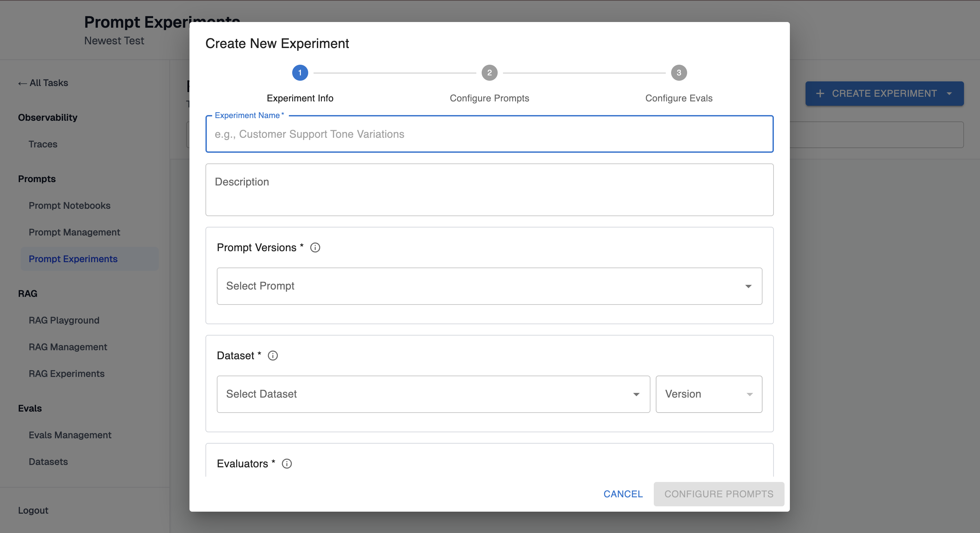The image size is (980, 533).
Task: Click the Dataset info icon
Action: 273,356
